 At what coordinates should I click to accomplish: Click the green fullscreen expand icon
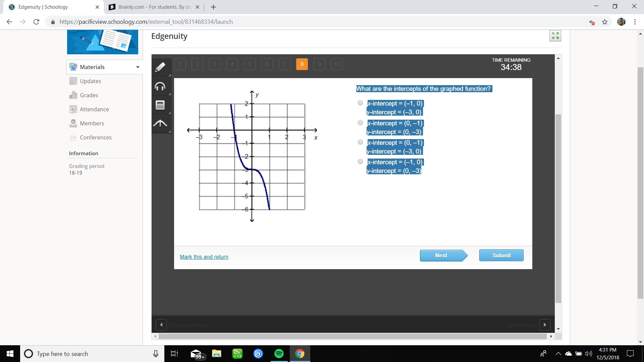pyautogui.click(x=555, y=36)
